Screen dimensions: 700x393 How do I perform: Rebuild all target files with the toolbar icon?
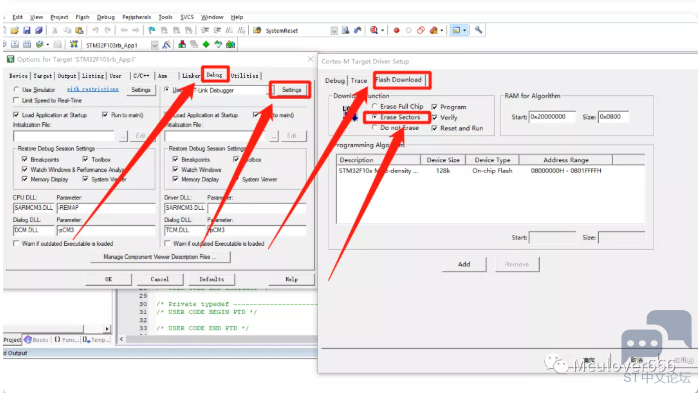coord(27,45)
